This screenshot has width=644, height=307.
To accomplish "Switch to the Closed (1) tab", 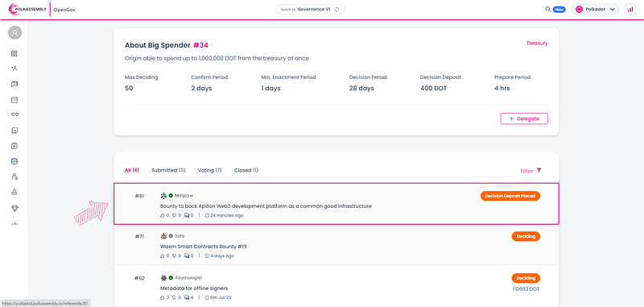I will coord(246,170).
